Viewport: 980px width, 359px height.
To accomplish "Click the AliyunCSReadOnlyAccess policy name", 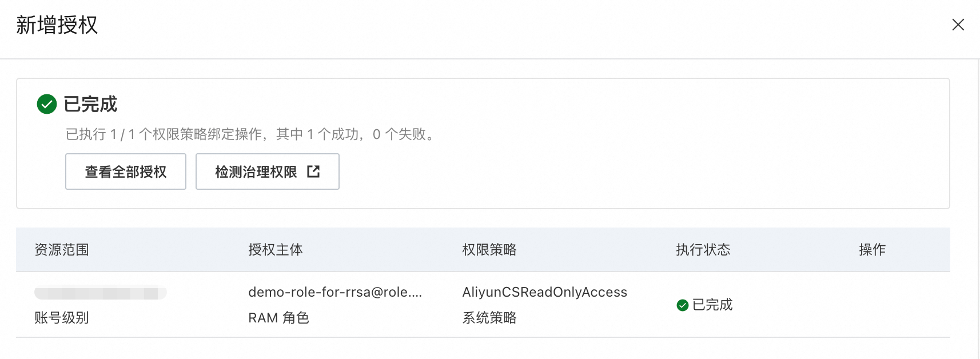I will (544, 292).
